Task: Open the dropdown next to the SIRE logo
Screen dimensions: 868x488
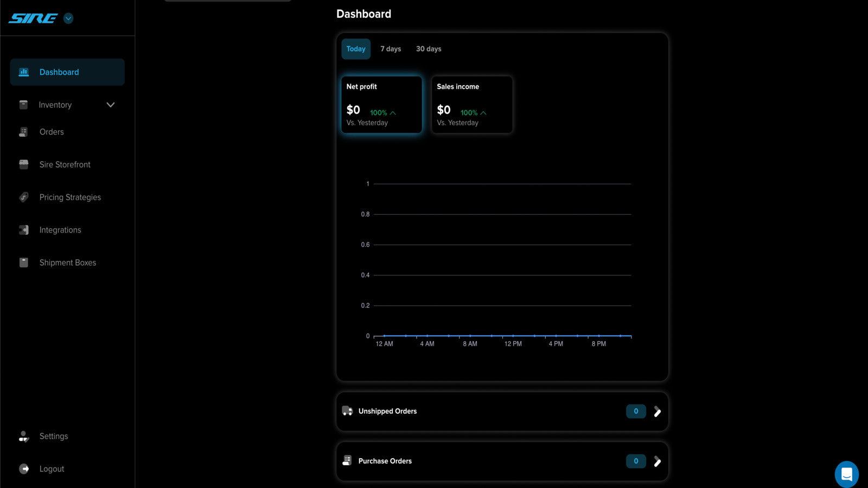Action: point(68,18)
